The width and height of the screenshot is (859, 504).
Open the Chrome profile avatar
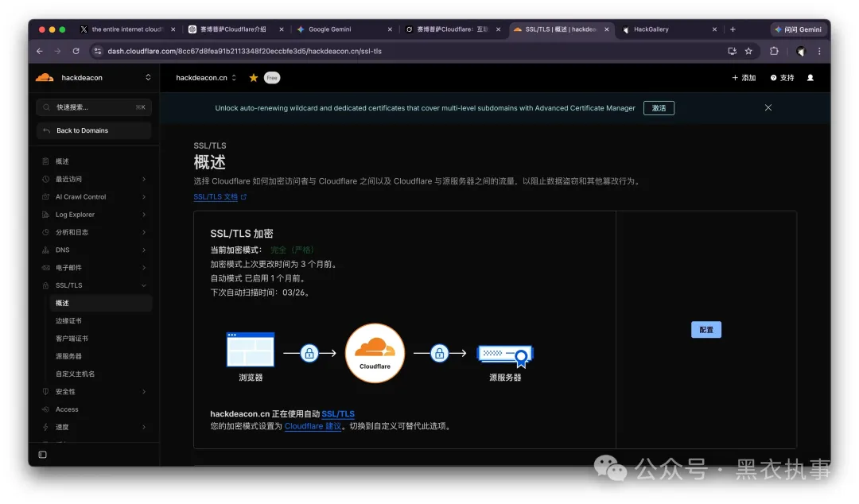800,51
